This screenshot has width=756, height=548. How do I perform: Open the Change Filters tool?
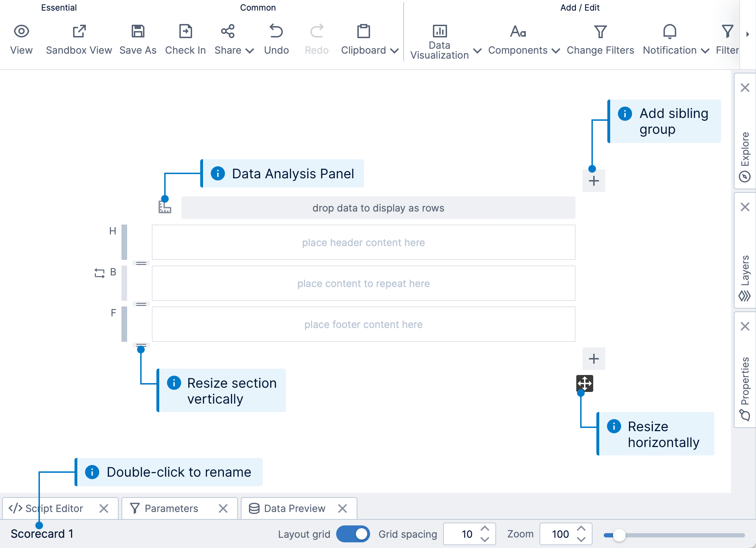600,38
